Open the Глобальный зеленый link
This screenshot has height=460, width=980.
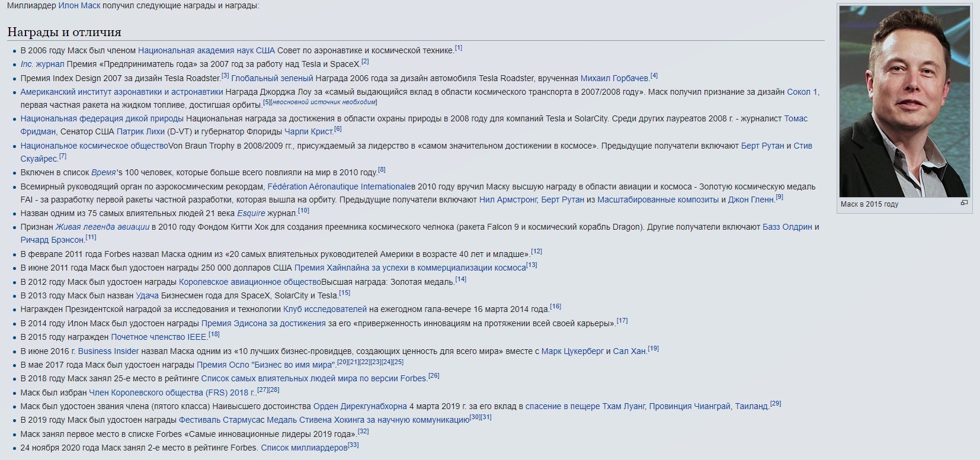(x=272, y=78)
